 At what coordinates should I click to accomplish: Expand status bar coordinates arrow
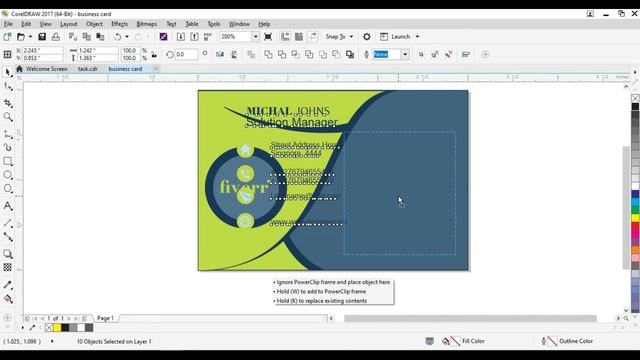pyautogui.click(x=52, y=341)
